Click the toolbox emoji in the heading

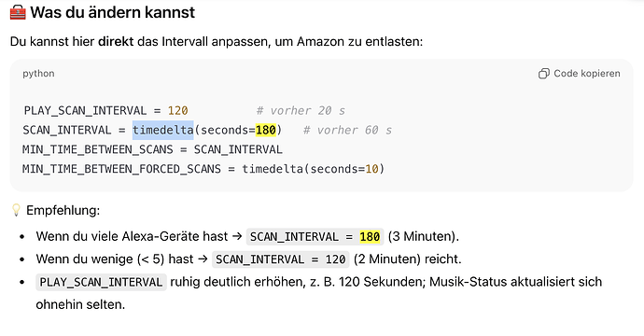(18, 12)
